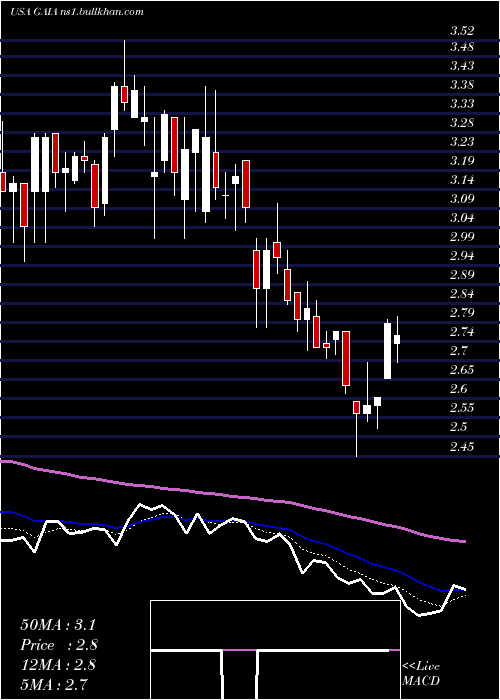Image resolution: width=500 pixels, height=700 pixels.
Task: Click the tallest-wick candle reaching the 3.48 high
Action: [x=125, y=75]
